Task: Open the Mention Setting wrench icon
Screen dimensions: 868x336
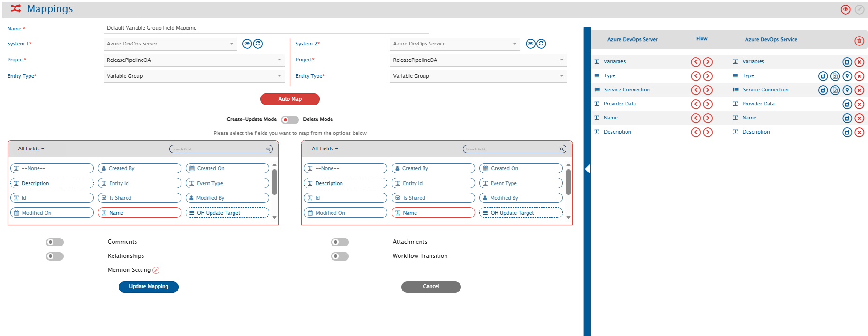Action: [156, 270]
